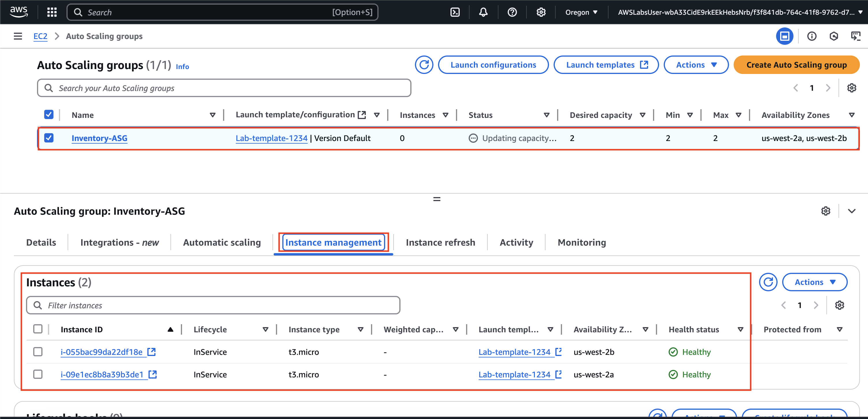The width and height of the screenshot is (868, 419).
Task: Open the AWS services grid menu
Action: point(52,12)
